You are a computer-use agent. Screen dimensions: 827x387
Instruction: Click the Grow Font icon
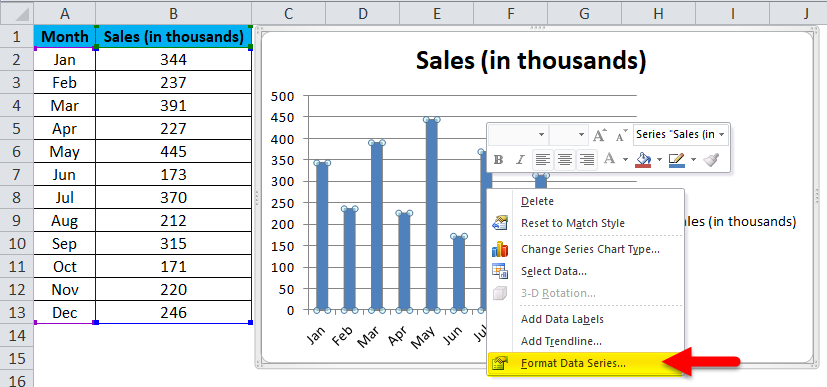point(600,135)
